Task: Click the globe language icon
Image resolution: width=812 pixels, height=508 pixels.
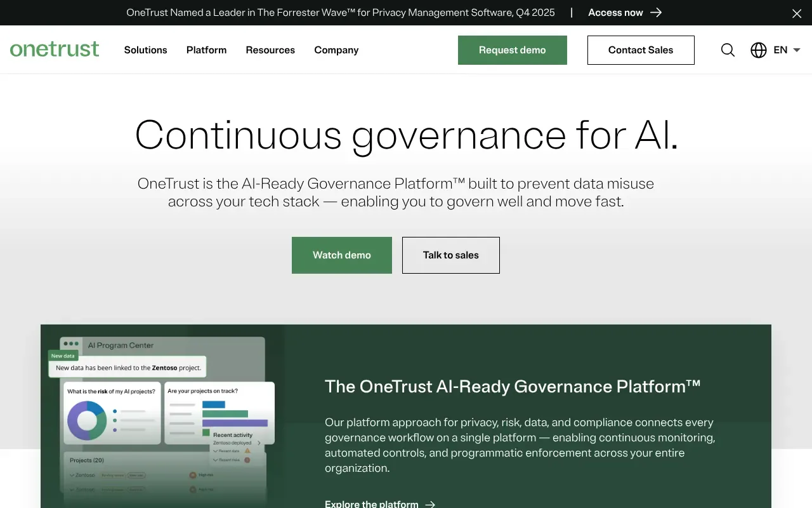Action: point(759,50)
